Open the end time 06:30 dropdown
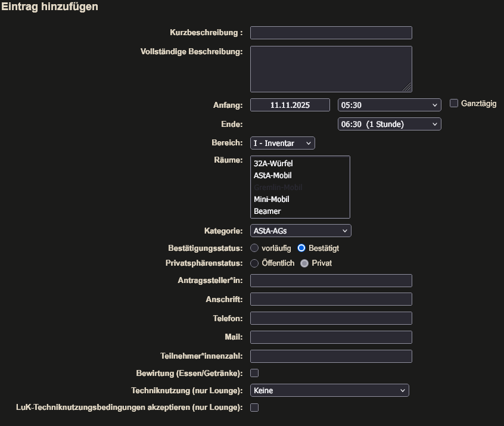This screenshot has height=426, width=504. point(389,124)
